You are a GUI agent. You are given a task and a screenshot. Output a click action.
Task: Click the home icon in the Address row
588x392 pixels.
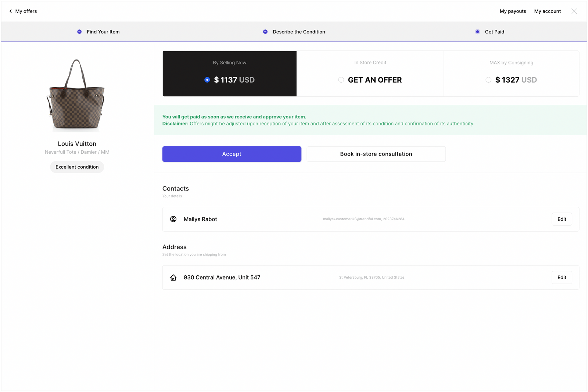[x=173, y=277]
